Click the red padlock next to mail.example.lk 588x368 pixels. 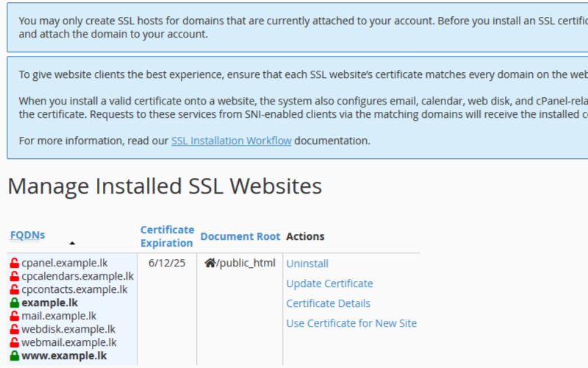click(x=14, y=316)
